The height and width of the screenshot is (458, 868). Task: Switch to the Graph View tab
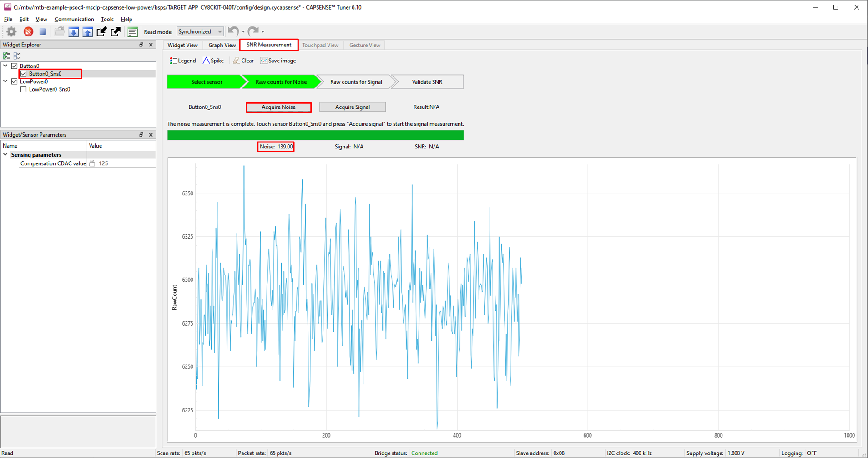(222, 45)
